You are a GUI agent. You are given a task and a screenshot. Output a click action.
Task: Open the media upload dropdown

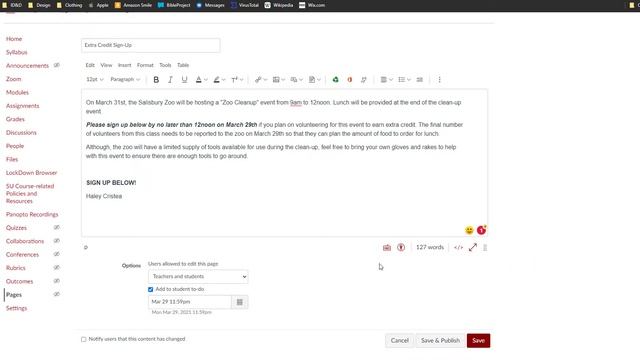(x=296, y=80)
